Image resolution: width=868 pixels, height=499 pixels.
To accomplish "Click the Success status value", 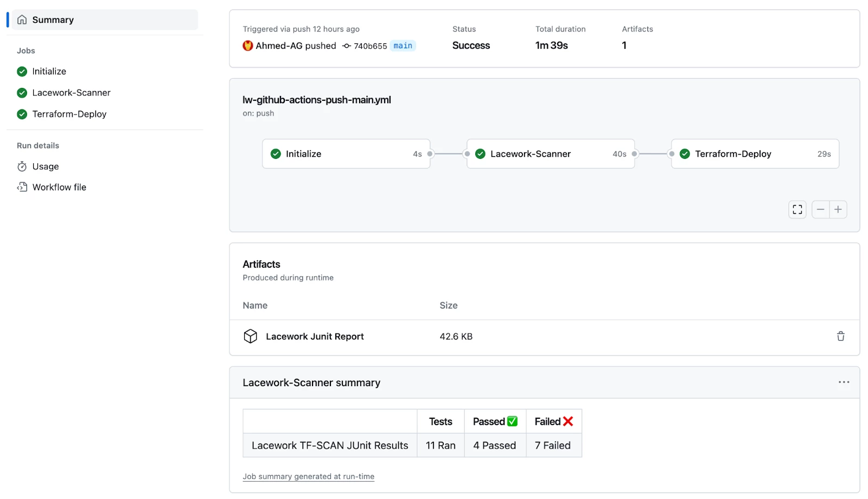I will click(471, 46).
